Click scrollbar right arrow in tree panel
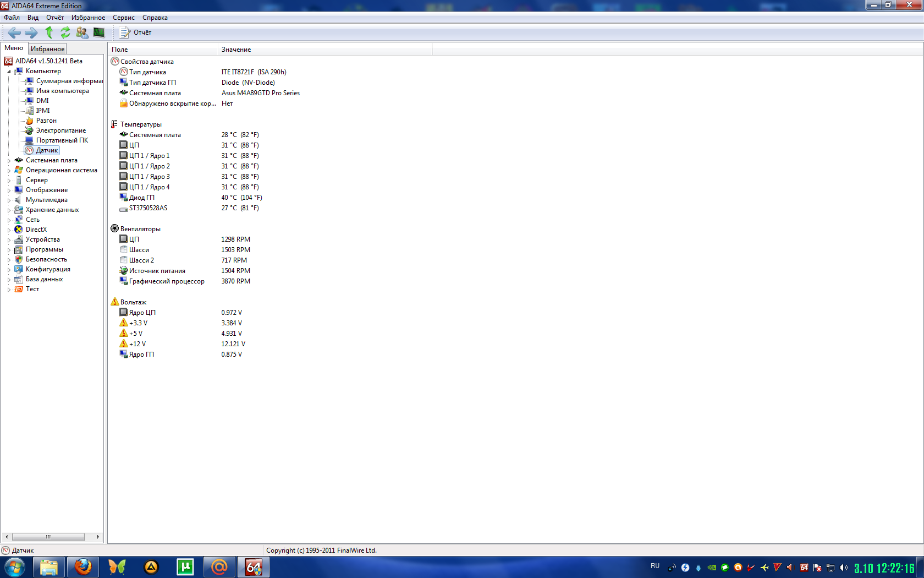 [x=98, y=537]
